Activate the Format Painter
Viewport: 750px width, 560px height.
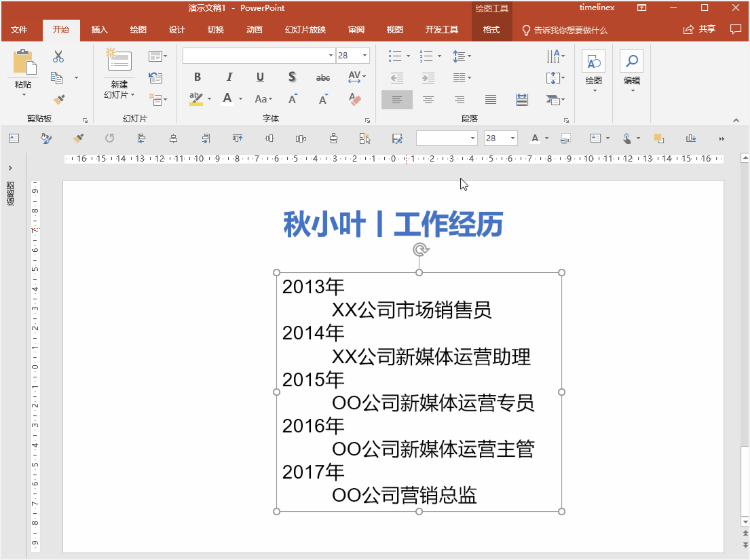coord(60,100)
